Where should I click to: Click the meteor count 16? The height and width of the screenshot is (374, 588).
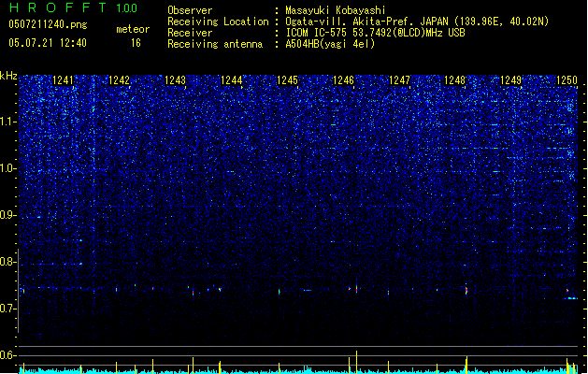pos(136,43)
